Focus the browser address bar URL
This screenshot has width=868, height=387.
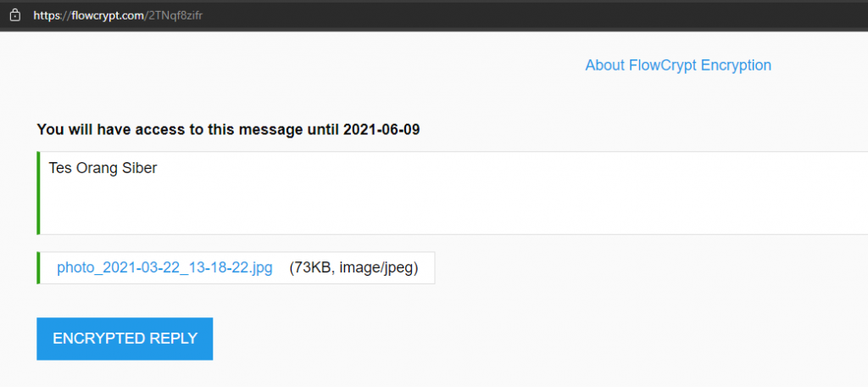[118, 15]
